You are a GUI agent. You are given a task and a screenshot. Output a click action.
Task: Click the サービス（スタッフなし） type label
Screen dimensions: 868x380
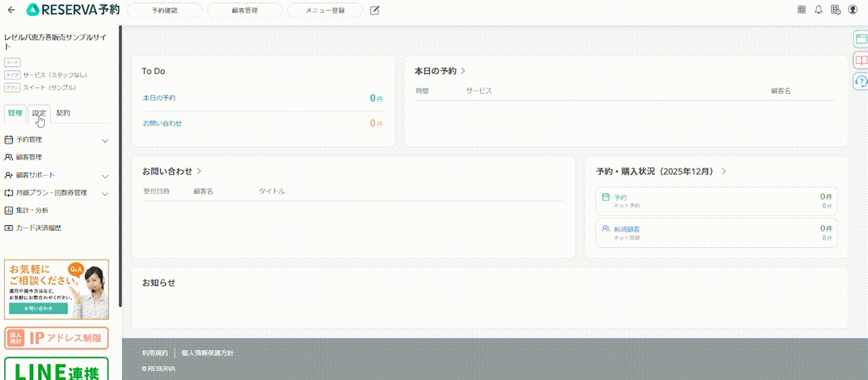55,75
